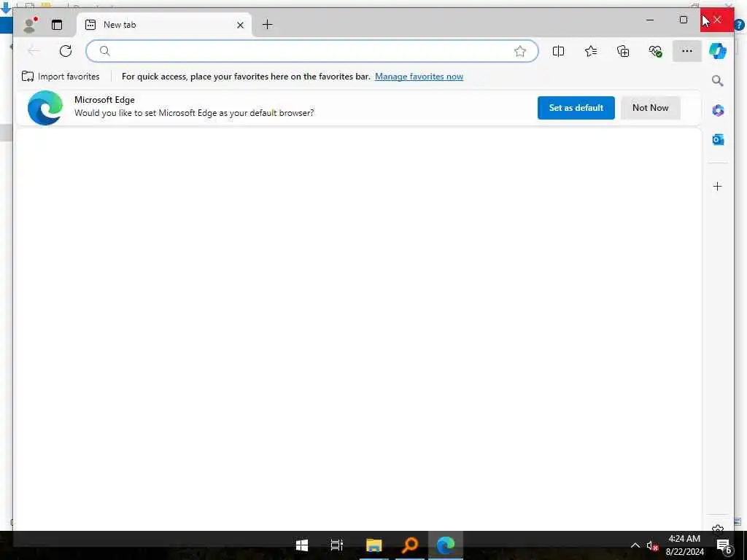
Task: Open the Copilot icon
Action: pos(718,51)
